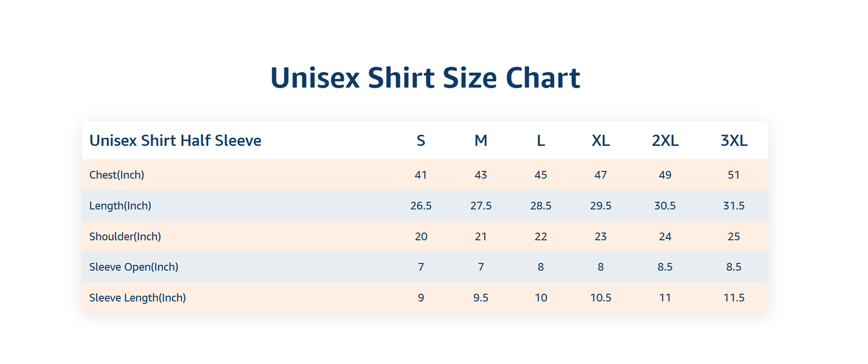Viewport: 868px width, 364px height.
Task: Select the 2XL size column header
Action: coord(665,141)
